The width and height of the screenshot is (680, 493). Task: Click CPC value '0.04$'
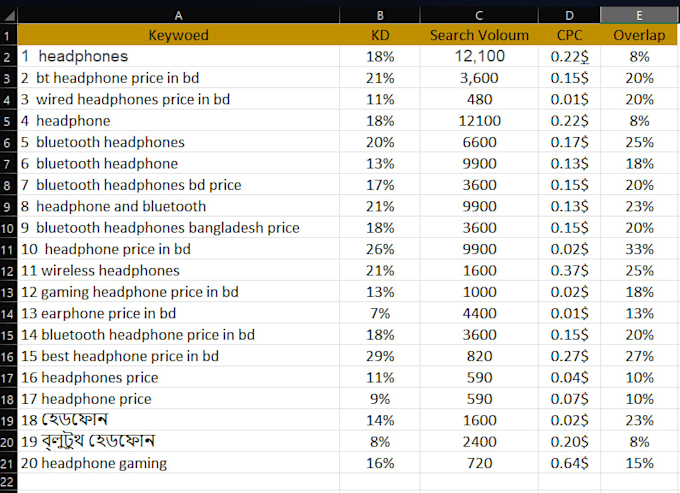569,377
